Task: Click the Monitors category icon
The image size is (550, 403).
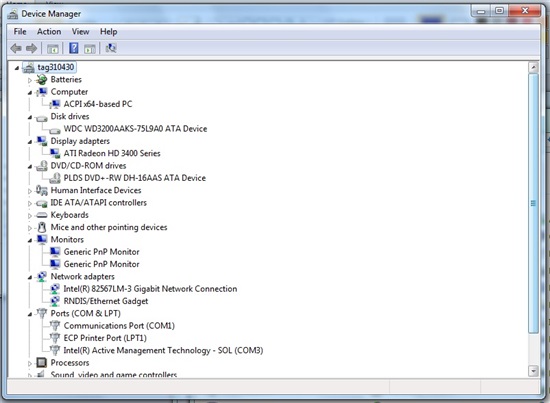Action: coord(42,240)
